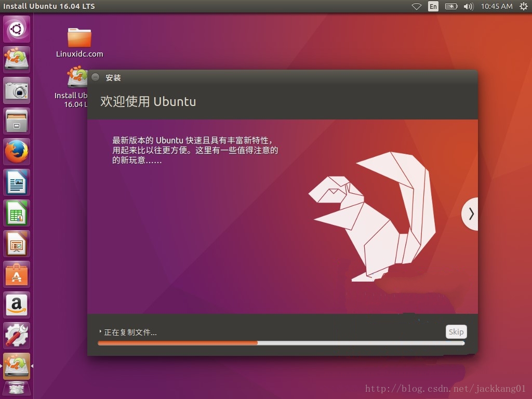
Task: Click the 安装 window title text
Action: [113, 78]
